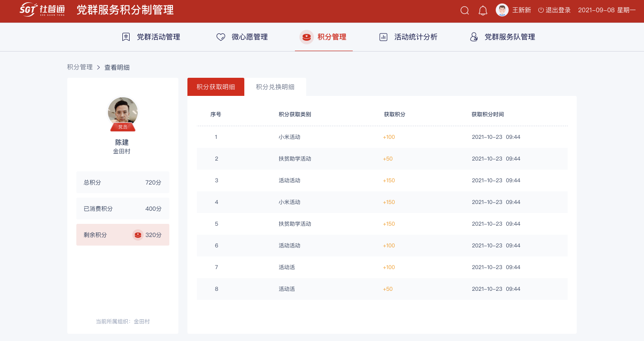This screenshot has height=341, width=644.
Task: Click 金田村 under the name
Action: [122, 152]
